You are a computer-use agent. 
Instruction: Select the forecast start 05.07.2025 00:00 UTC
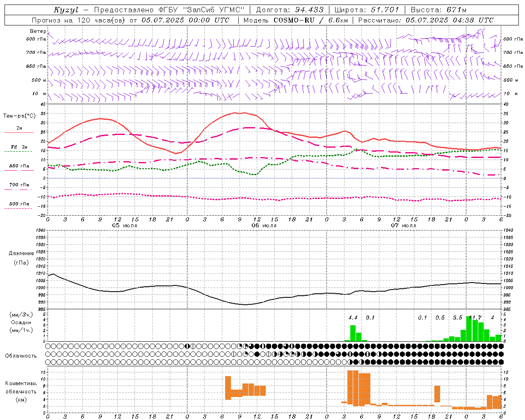click(x=185, y=20)
